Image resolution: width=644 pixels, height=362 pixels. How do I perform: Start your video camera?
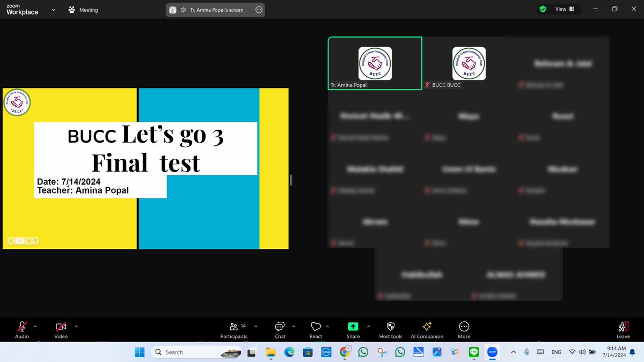(61, 326)
